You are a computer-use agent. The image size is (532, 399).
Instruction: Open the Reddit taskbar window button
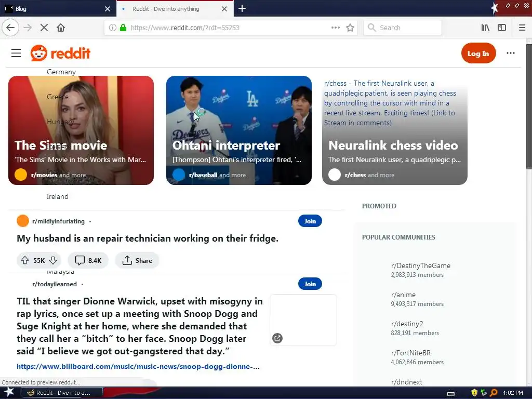[62, 393]
